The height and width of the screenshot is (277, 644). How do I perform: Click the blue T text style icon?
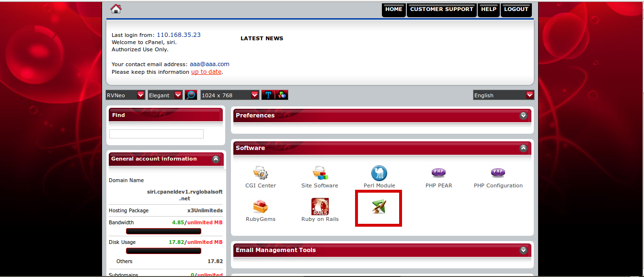(x=268, y=95)
